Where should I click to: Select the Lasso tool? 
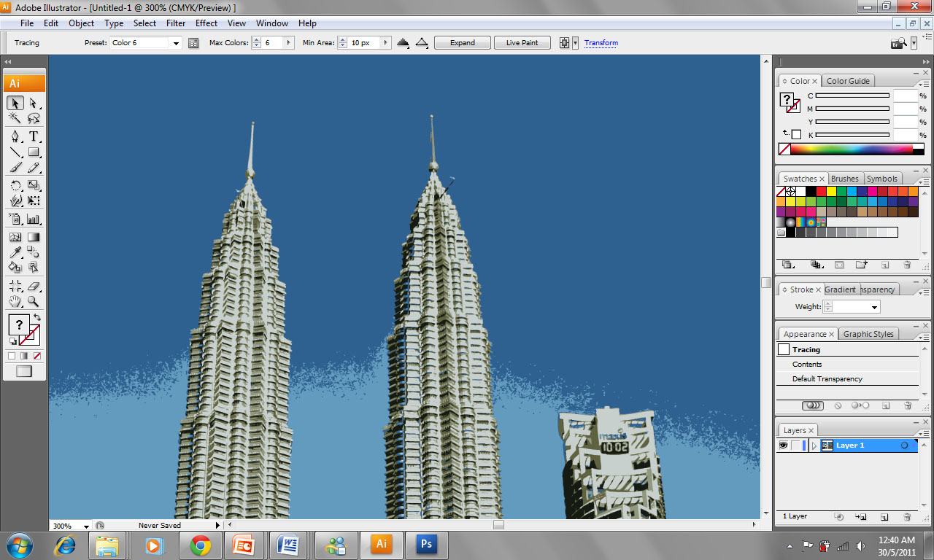(34, 118)
